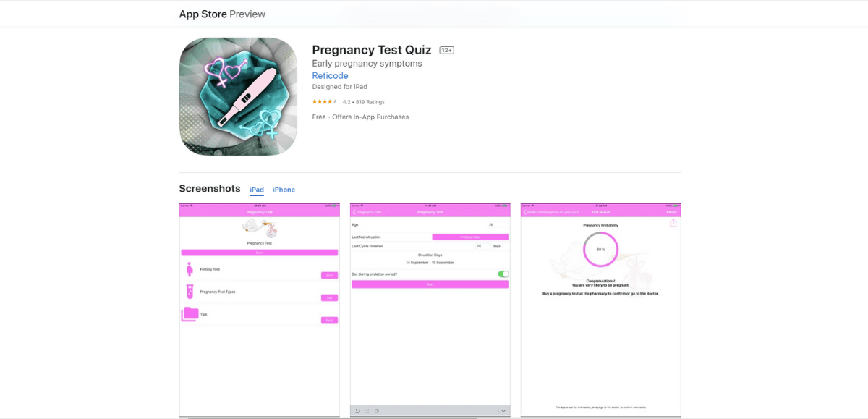Click the 'Pregnancy Test Types' row label
The width and height of the screenshot is (868, 419).
[218, 292]
